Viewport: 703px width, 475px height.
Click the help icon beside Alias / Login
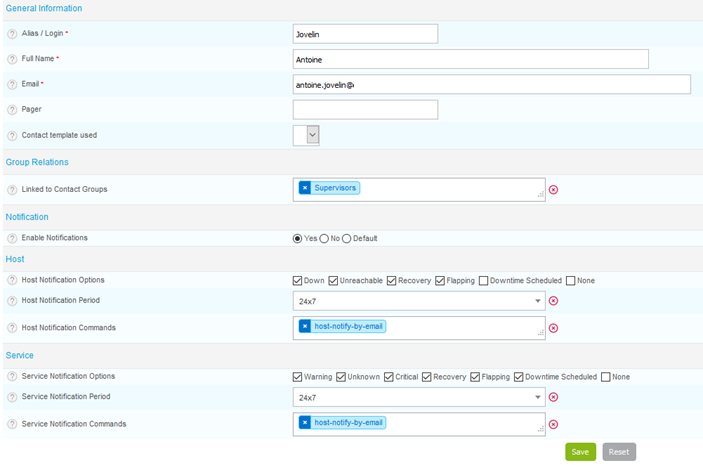coord(12,34)
